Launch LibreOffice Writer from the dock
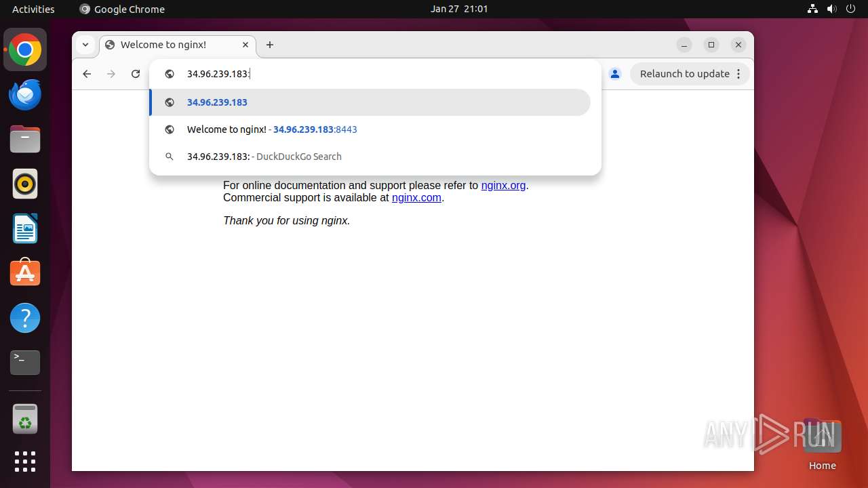 25,228
